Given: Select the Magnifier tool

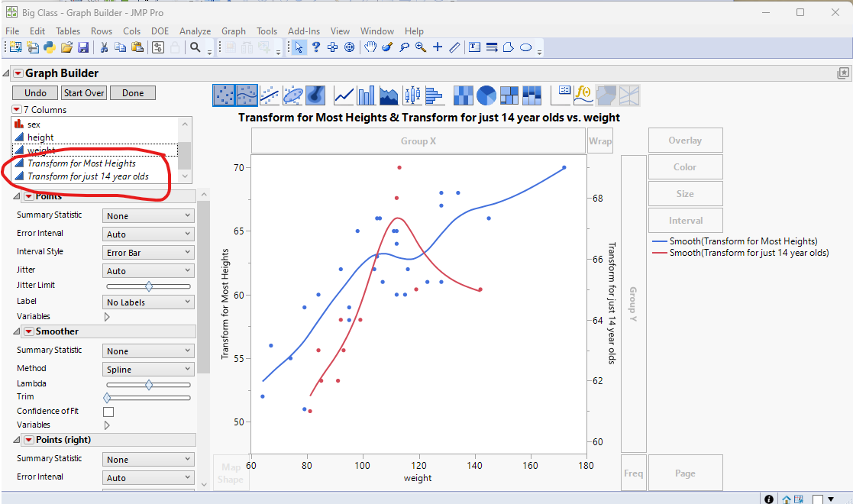Looking at the screenshot, I should coord(420,47).
